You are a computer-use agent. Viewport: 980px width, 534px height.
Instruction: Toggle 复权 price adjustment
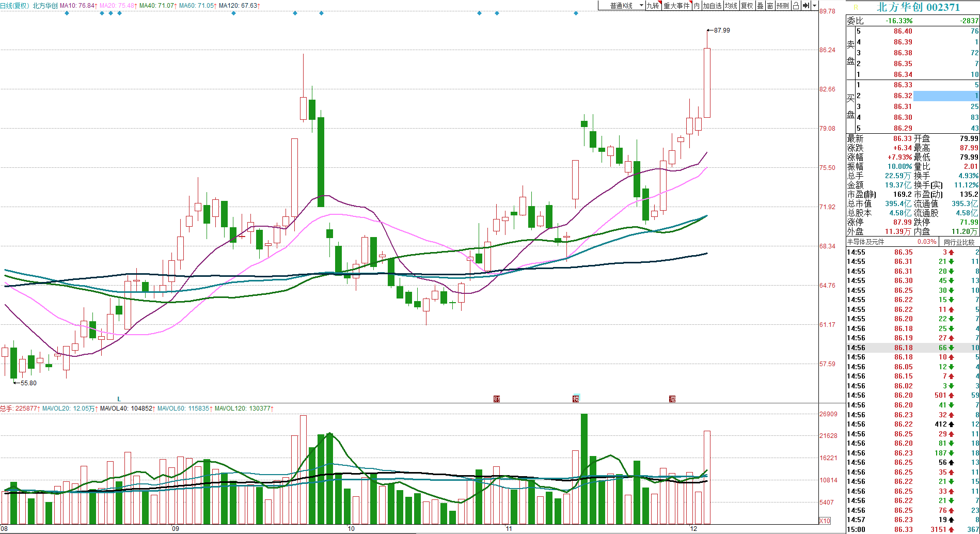click(x=747, y=6)
